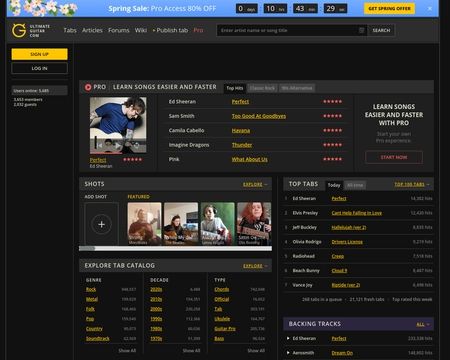Image resolution: width=450 pixels, height=360 pixels.
Task: Click the shots horizontal scrollbar
Action: (175, 248)
